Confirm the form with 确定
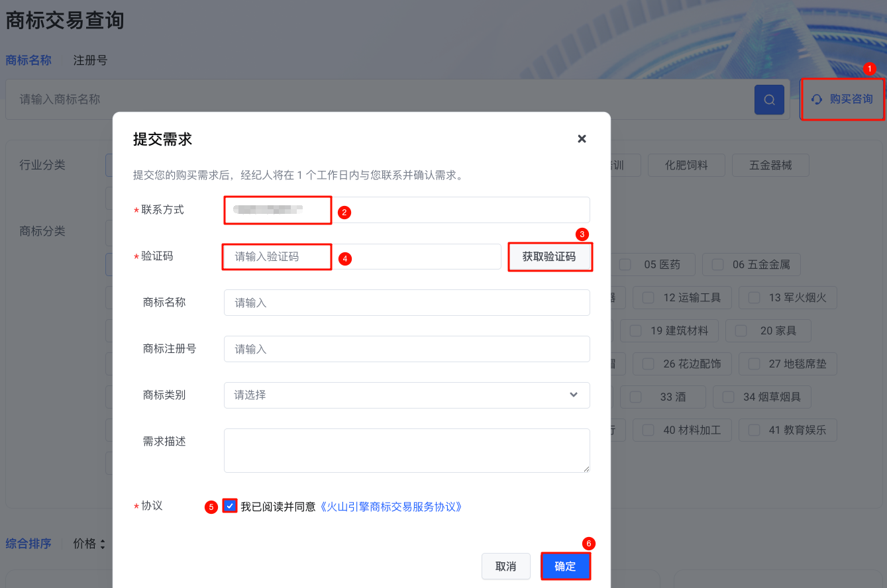887x588 pixels. pyautogui.click(x=565, y=567)
